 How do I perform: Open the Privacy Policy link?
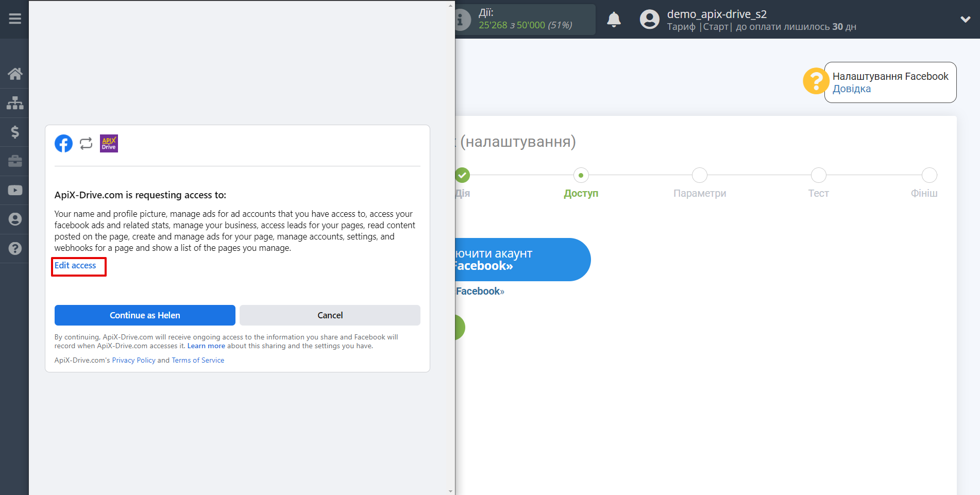[133, 360]
